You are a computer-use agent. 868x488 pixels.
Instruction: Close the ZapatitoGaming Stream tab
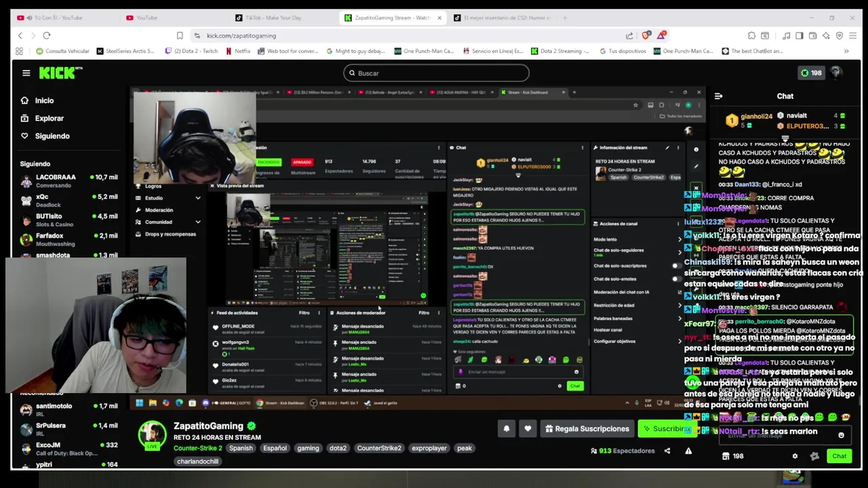439,18
